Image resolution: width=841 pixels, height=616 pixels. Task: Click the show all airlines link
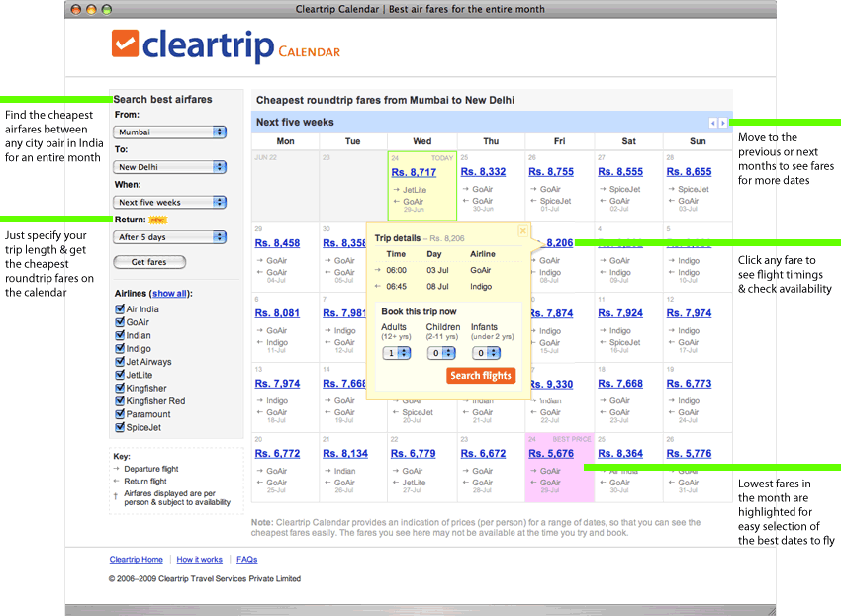169,294
